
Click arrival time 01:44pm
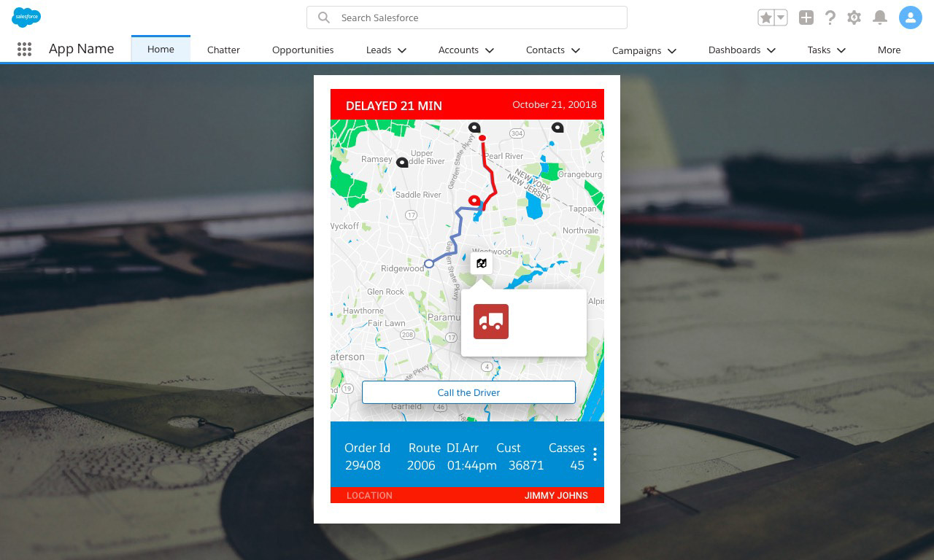point(471,465)
